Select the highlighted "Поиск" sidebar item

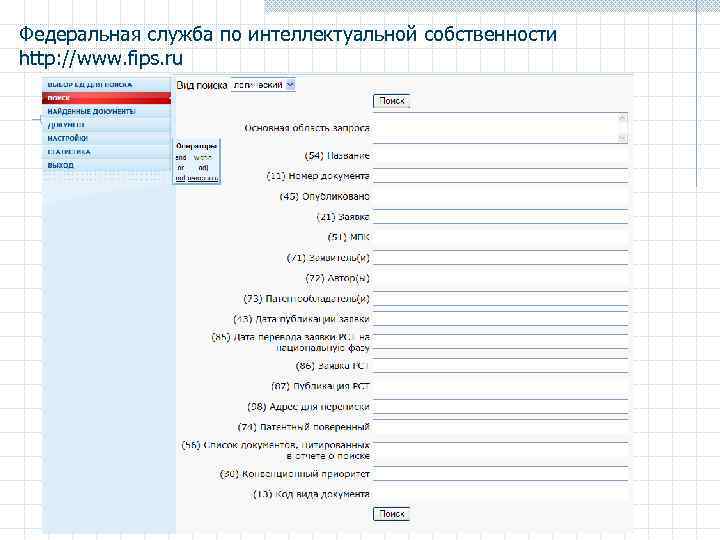click(106, 98)
